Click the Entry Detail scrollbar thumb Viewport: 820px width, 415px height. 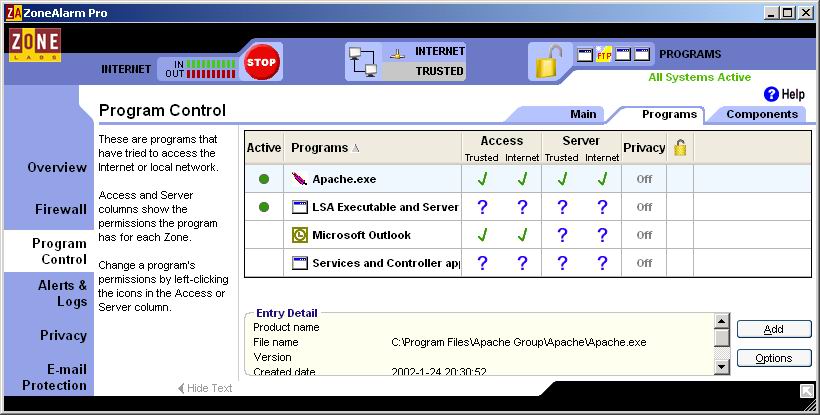click(722, 338)
